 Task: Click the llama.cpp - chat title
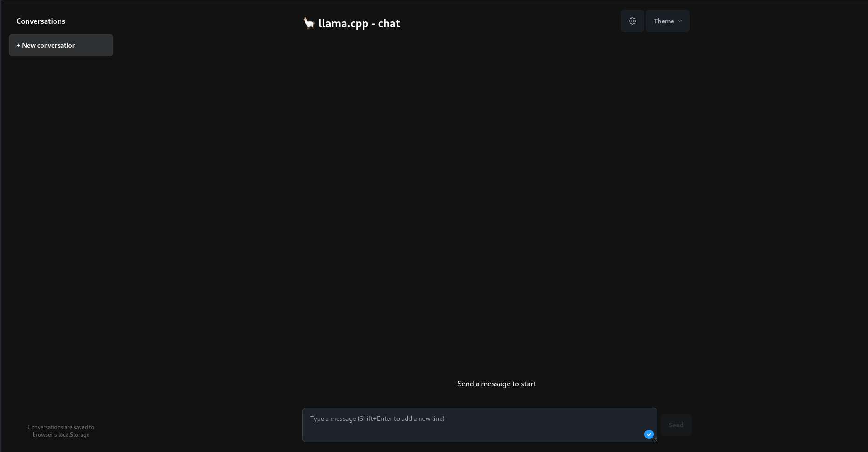(359, 23)
